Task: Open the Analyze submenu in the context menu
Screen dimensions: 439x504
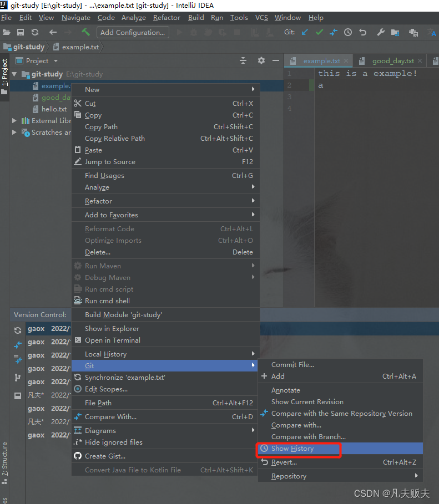Action: [x=165, y=187]
